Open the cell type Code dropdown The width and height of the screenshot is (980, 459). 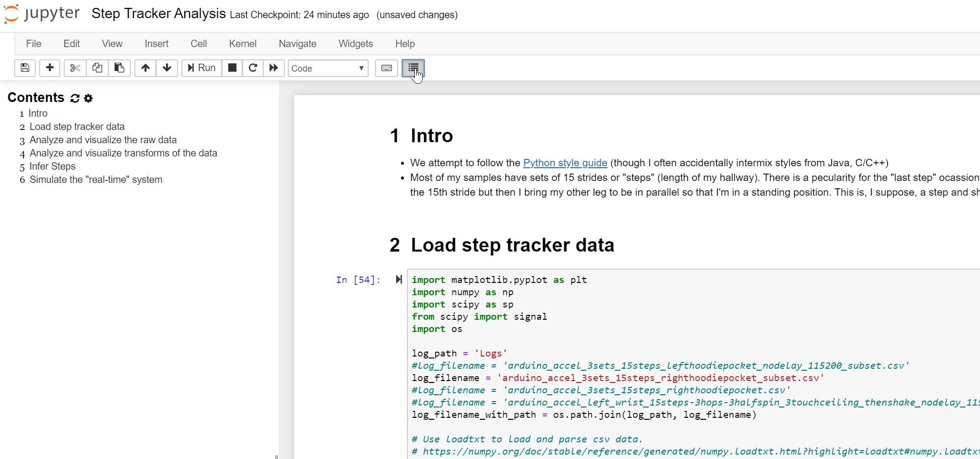tap(328, 68)
